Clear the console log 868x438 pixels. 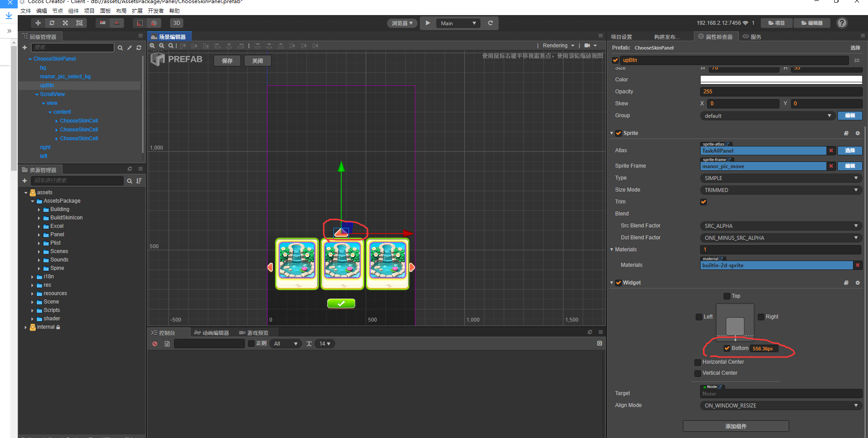[155, 344]
